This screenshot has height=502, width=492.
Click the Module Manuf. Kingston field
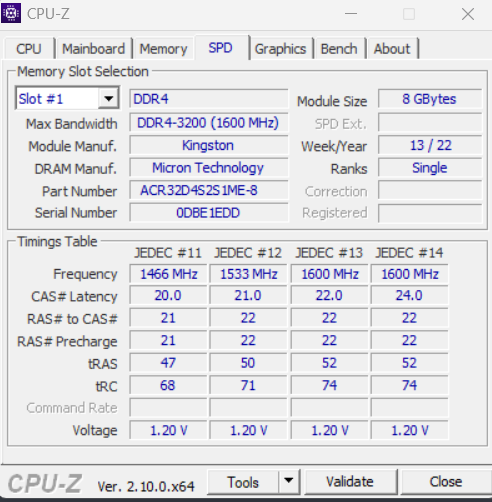209,145
